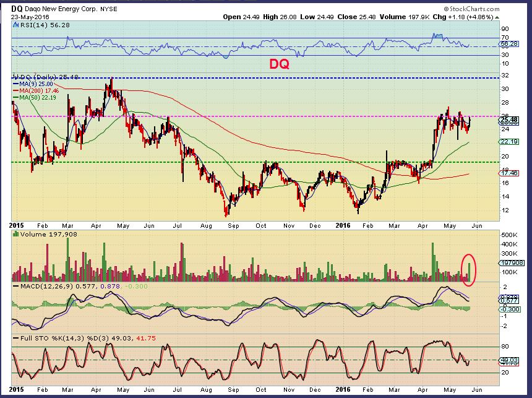Click the bold DQ ticker symbol in header
Image resolution: width=532 pixels, height=398 pixels.
point(16,9)
